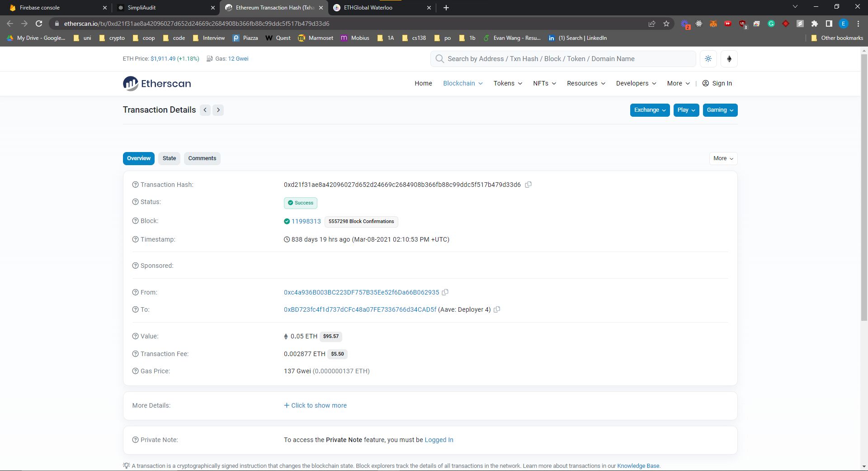
Task: Click to show more transaction details
Action: [x=315, y=405]
